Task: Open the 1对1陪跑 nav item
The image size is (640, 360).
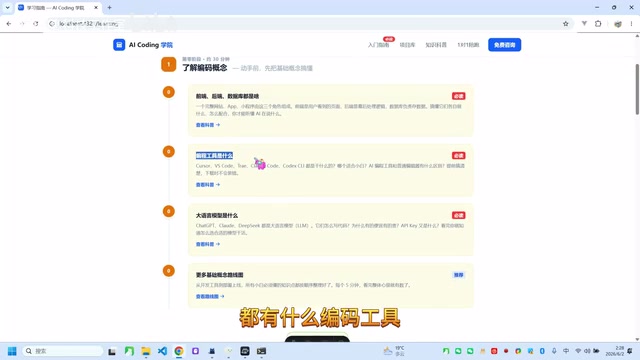Action: coord(468,45)
